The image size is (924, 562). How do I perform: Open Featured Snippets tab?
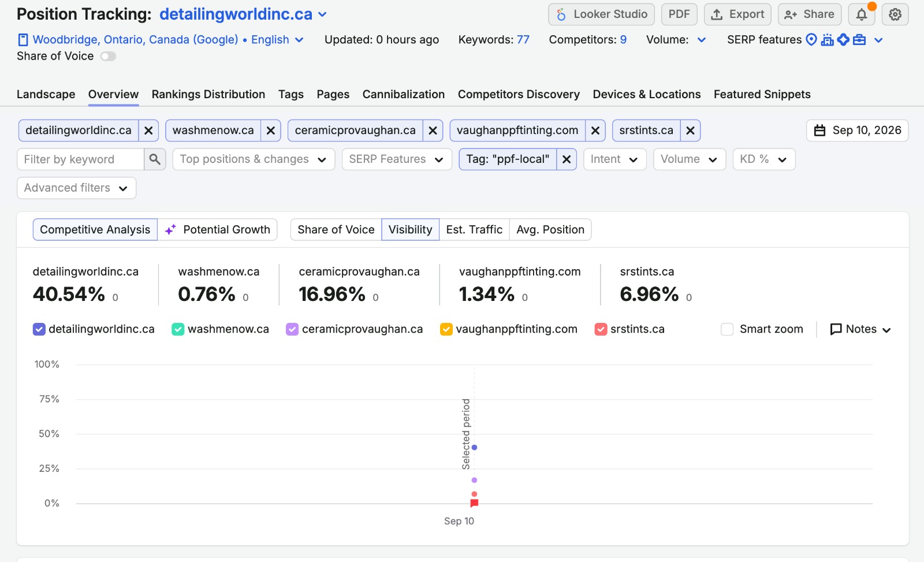(x=762, y=94)
